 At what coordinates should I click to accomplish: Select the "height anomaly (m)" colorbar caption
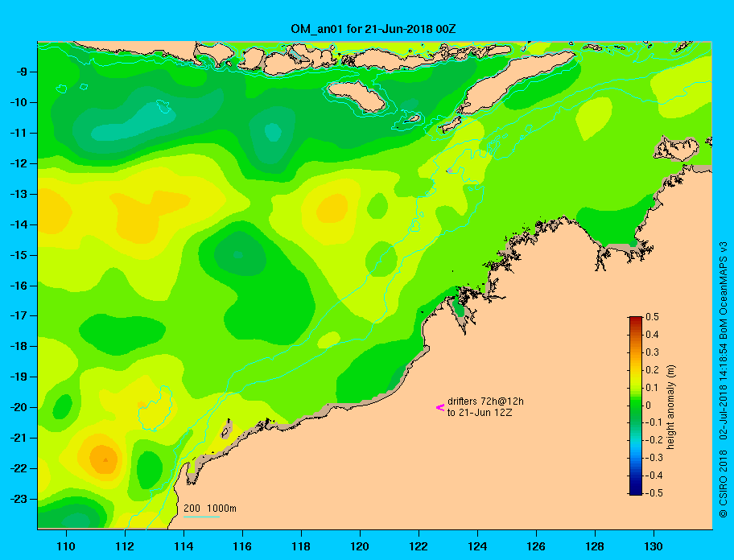click(x=670, y=407)
